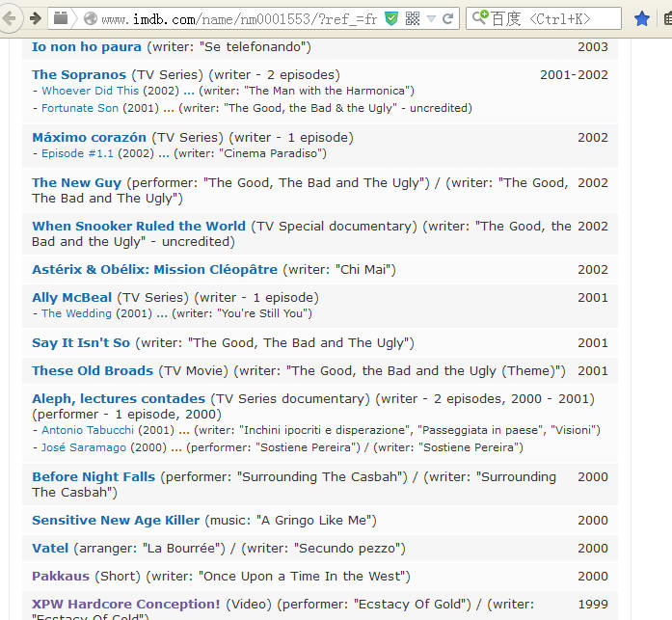This screenshot has width=672, height=620.
Task: Open The Wedding episode link
Action: [x=76, y=313]
